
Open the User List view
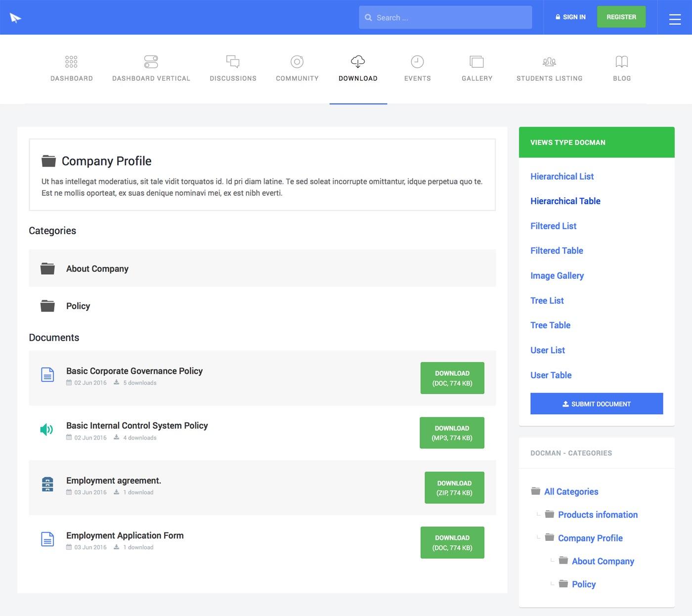(x=548, y=350)
